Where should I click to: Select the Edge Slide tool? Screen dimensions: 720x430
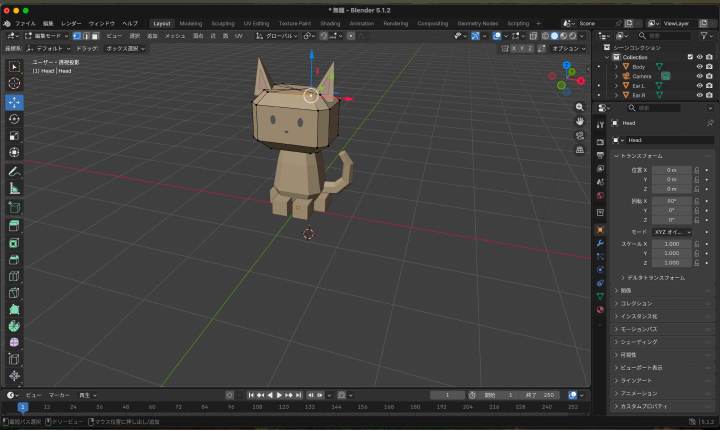click(x=14, y=359)
